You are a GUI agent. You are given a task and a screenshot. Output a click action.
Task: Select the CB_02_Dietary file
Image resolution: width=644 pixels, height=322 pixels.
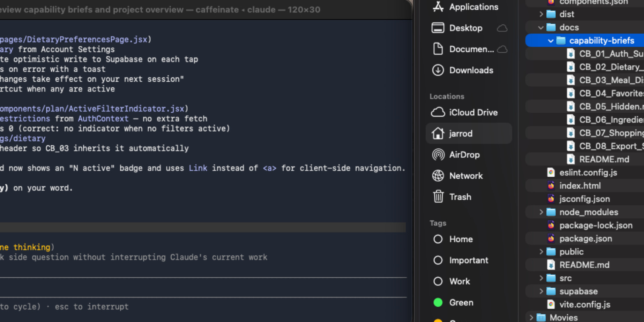[x=605, y=67]
